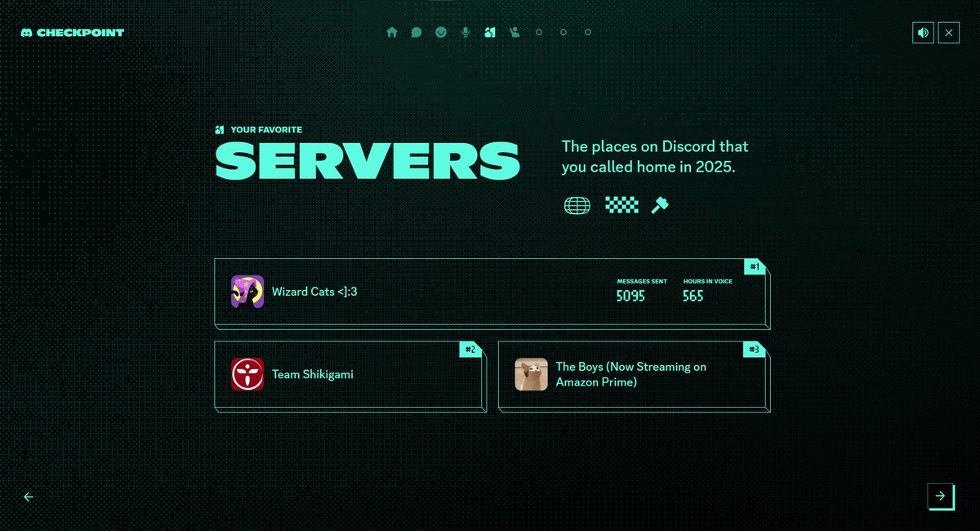Go to the next slide arrow
Screen dimensions: 980x531
click(x=940, y=496)
